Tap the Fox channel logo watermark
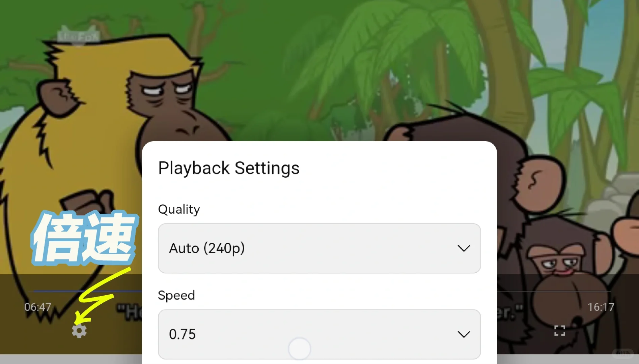639x364 pixels. pyautogui.click(x=79, y=36)
